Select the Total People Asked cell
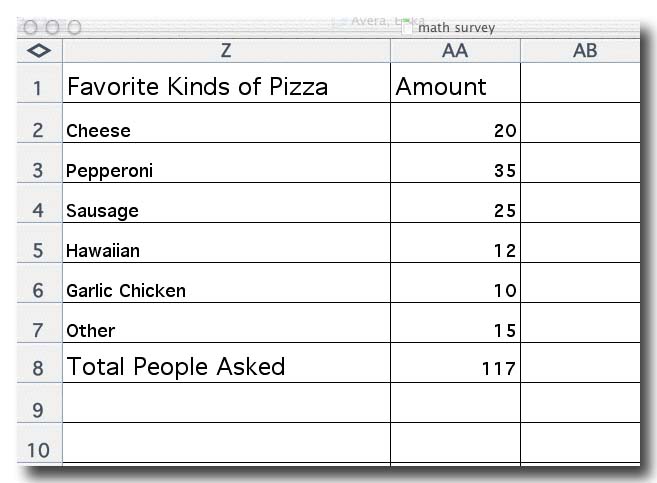 pos(226,363)
